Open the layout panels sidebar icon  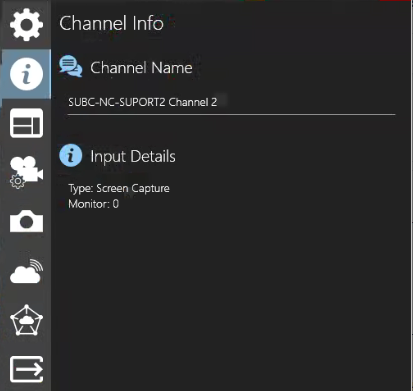(x=26, y=123)
